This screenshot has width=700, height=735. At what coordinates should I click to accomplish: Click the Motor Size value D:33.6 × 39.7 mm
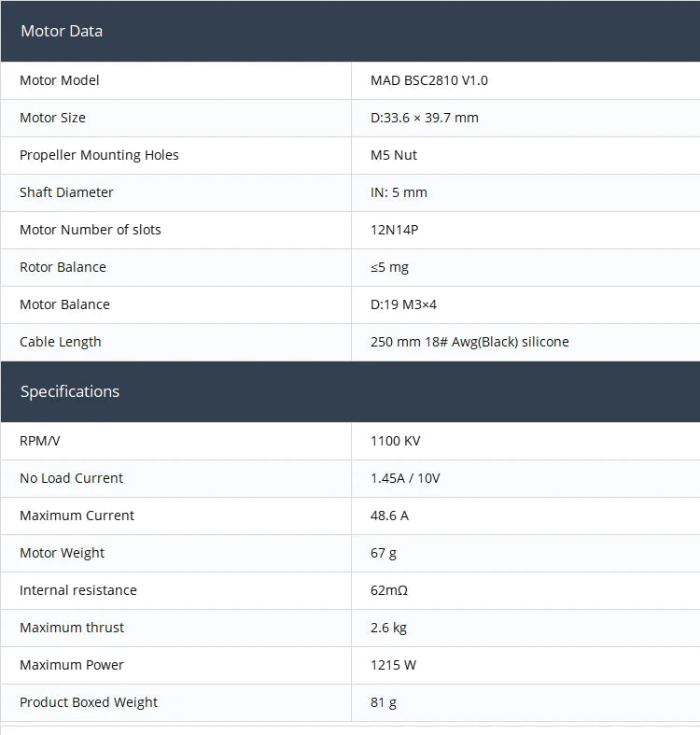[x=425, y=118]
